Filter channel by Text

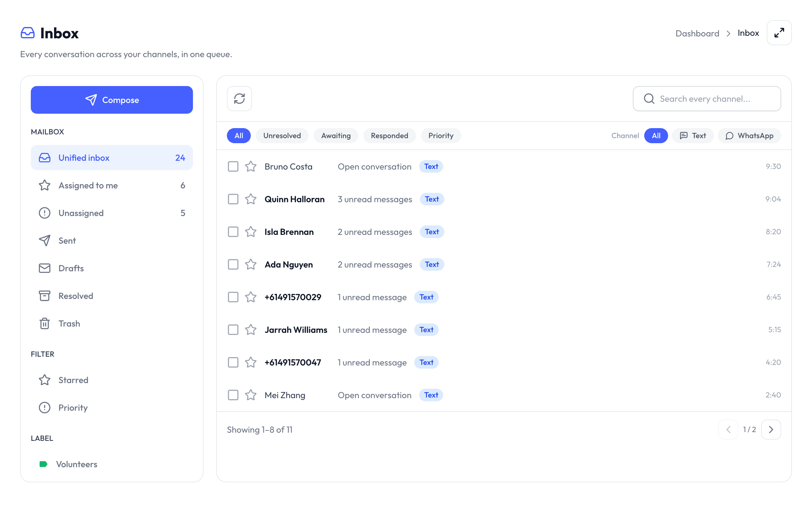pos(693,136)
